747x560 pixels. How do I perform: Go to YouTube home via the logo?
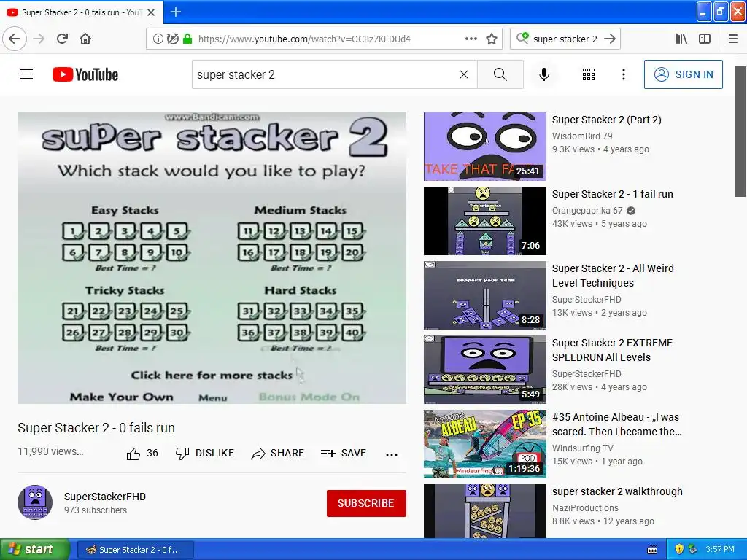(85, 74)
